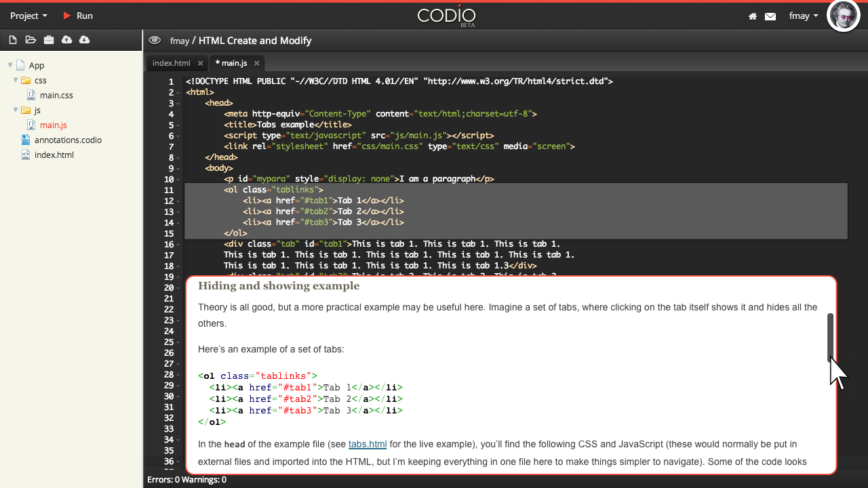The height and width of the screenshot is (488, 868).
Task: Go home via the home icon
Action: [x=753, y=16]
